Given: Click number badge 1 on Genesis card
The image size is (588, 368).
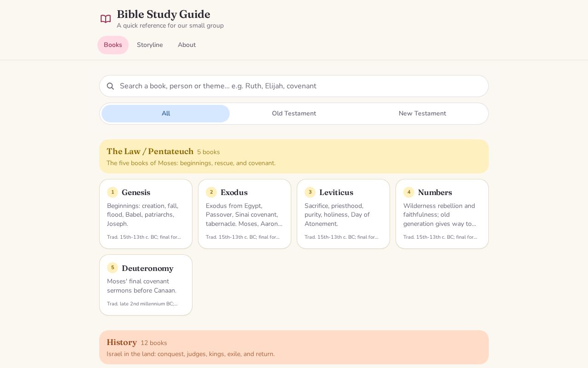Looking at the screenshot, I should [113, 192].
